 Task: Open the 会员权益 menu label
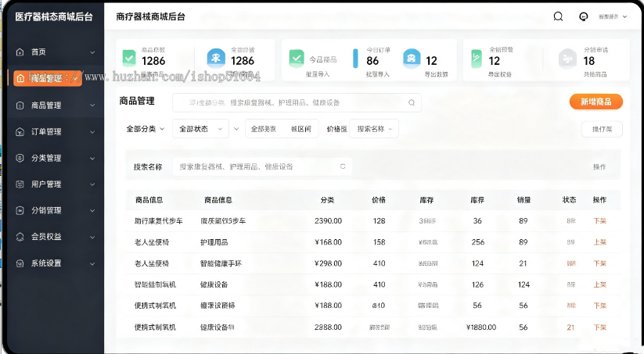tap(46, 237)
